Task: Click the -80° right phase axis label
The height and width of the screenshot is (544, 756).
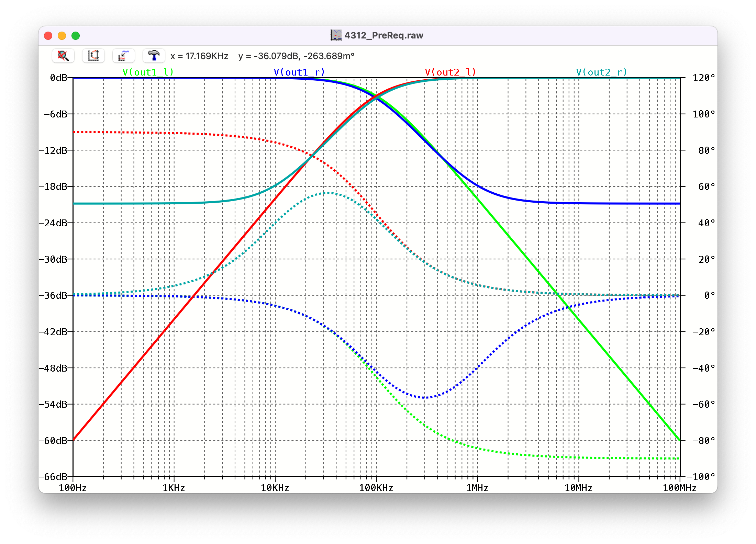Action: click(x=704, y=441)
